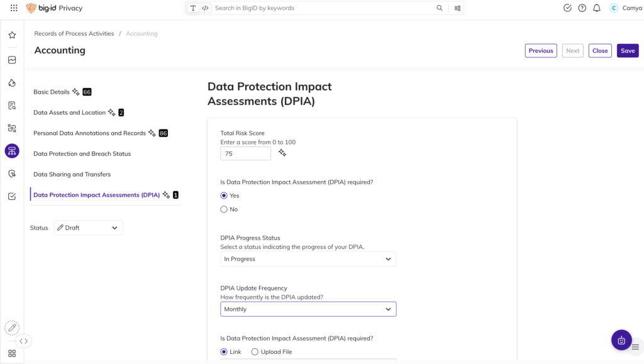Click the 2 badge on Data Assets
Image resolution: width=644 pixels, height=364 pixels.
121,113
